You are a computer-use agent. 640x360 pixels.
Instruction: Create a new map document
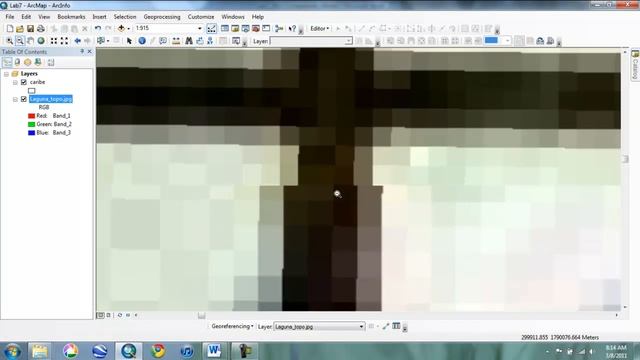(x=10, y=29)
